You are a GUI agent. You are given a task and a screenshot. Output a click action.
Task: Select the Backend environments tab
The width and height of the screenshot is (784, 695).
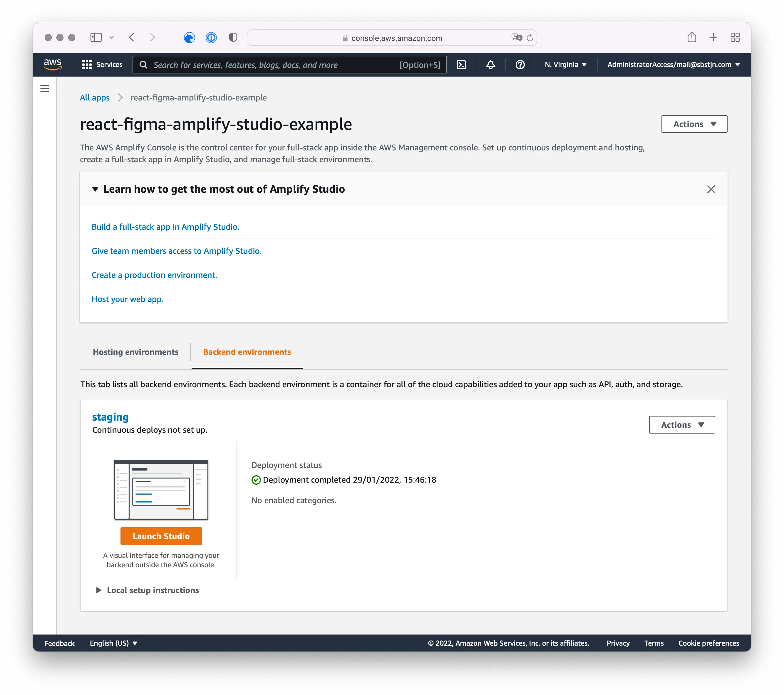[247, 352]
